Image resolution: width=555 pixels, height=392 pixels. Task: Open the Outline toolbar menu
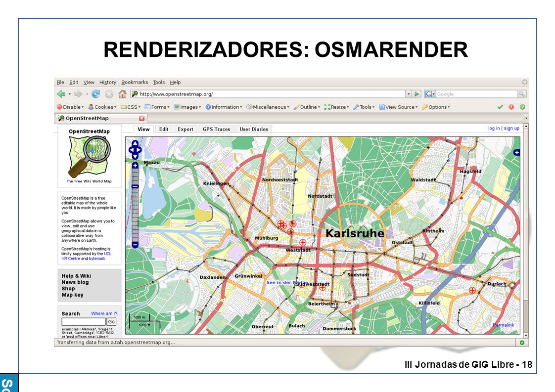point(307,107)
